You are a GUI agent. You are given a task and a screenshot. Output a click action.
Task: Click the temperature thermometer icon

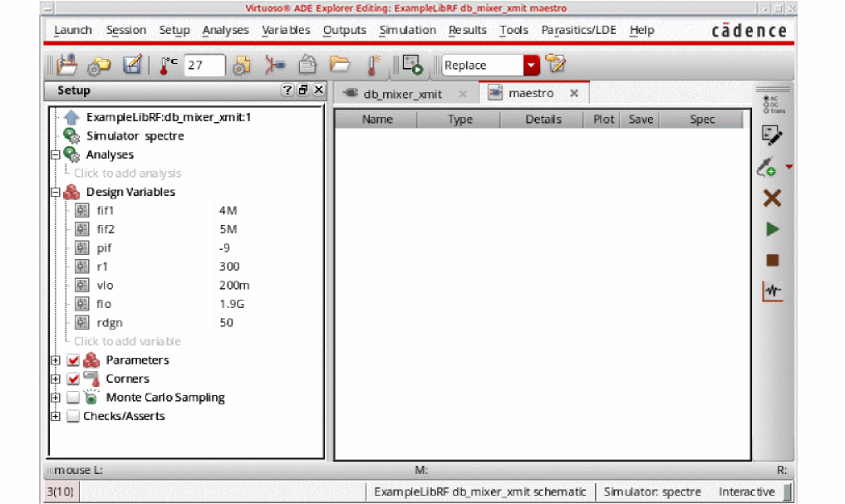(169, 65)
